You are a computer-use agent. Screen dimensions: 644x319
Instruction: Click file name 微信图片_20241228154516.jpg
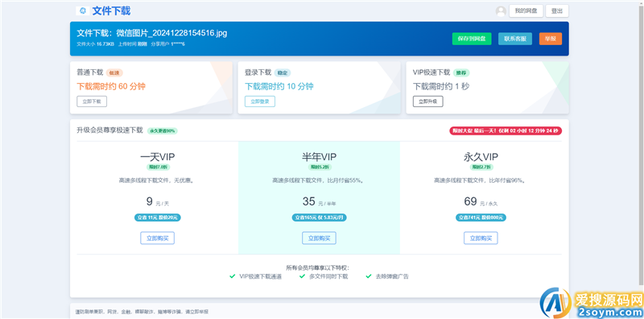[171, 33]
